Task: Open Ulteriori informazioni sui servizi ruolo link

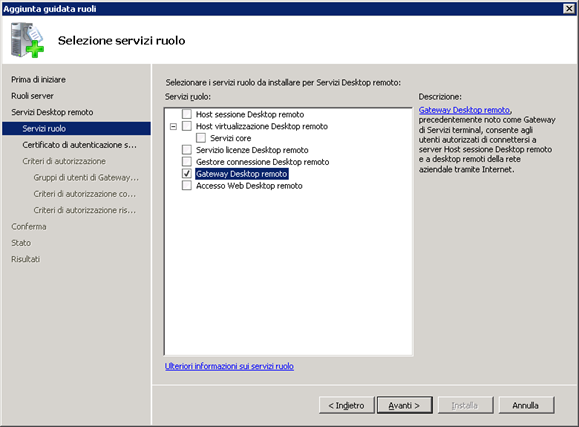Action: point(229,366)
